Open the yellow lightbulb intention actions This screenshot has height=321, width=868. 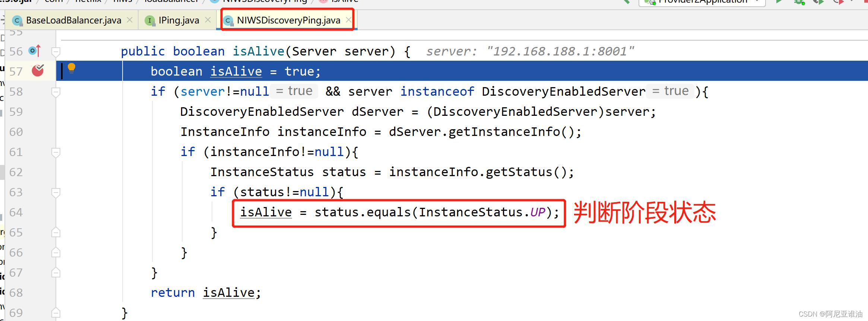tap(72, 68)
